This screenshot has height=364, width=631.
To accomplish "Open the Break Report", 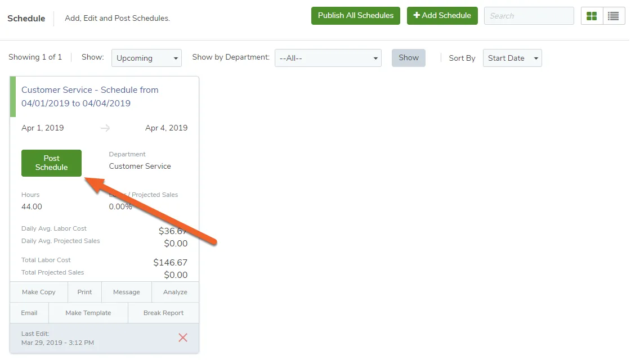I will point(163,313).
